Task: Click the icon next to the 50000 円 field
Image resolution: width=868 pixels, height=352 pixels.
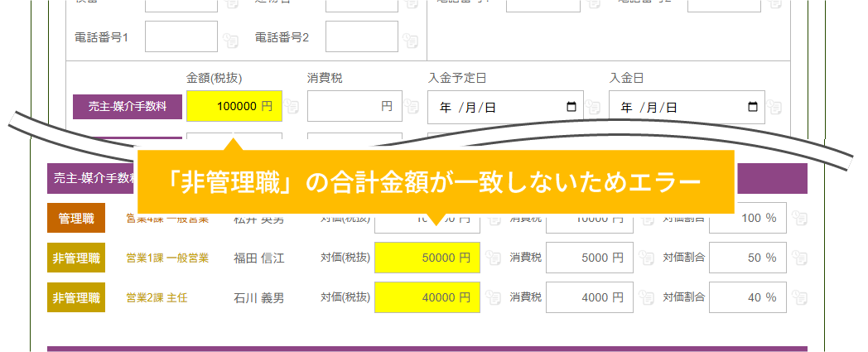Action: [493, 258]
